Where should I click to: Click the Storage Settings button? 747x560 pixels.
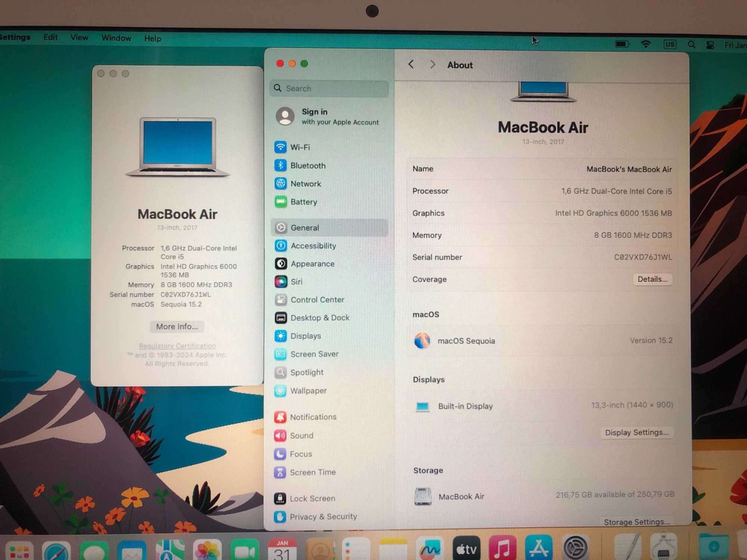(x=637, y=522)
